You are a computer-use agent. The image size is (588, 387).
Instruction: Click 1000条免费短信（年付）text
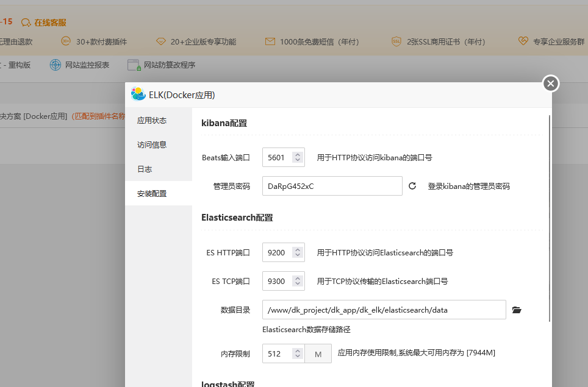pos(320,41)
